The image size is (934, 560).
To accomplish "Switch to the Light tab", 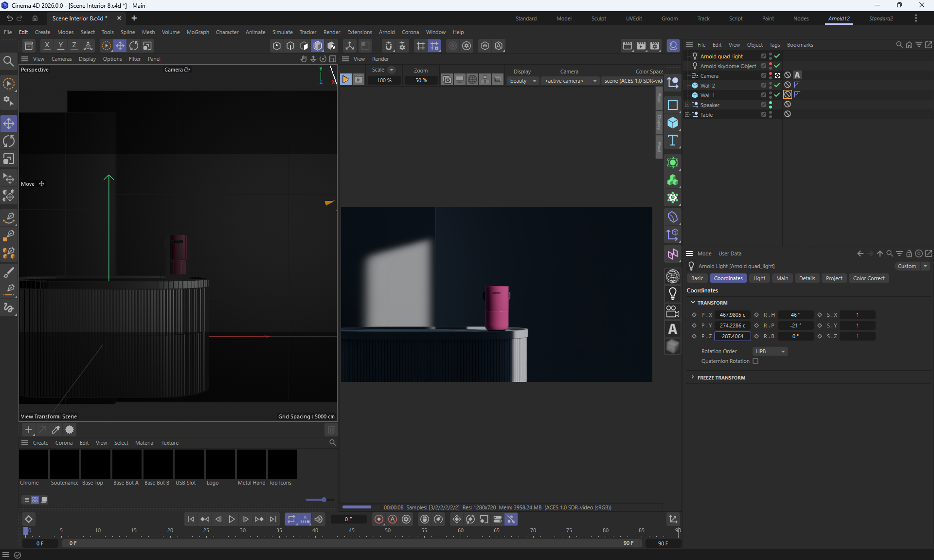I will (x=759, y=278).
